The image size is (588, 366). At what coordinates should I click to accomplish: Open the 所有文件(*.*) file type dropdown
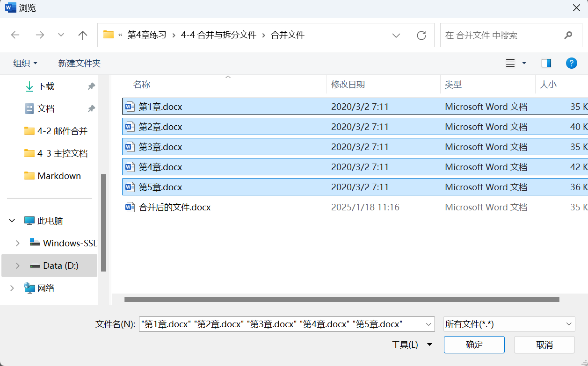pos(509,324)
